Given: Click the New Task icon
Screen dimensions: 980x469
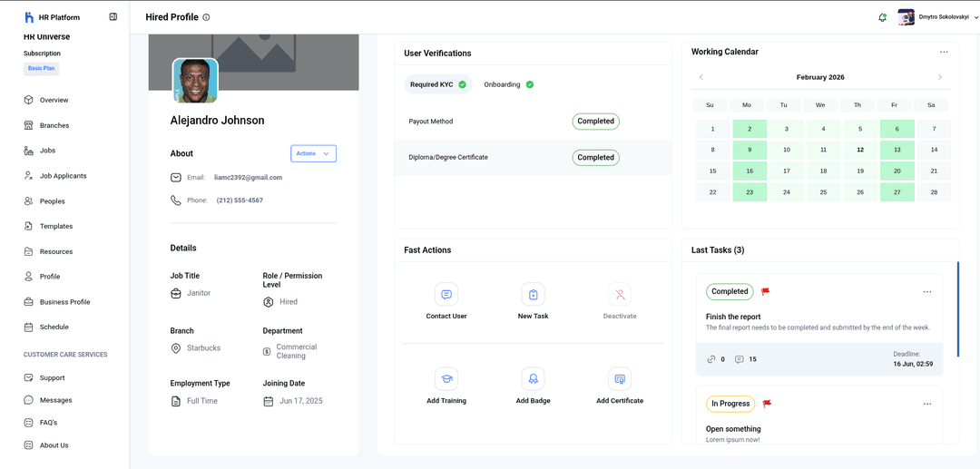Looking at the screenshot, I should 533,295.
